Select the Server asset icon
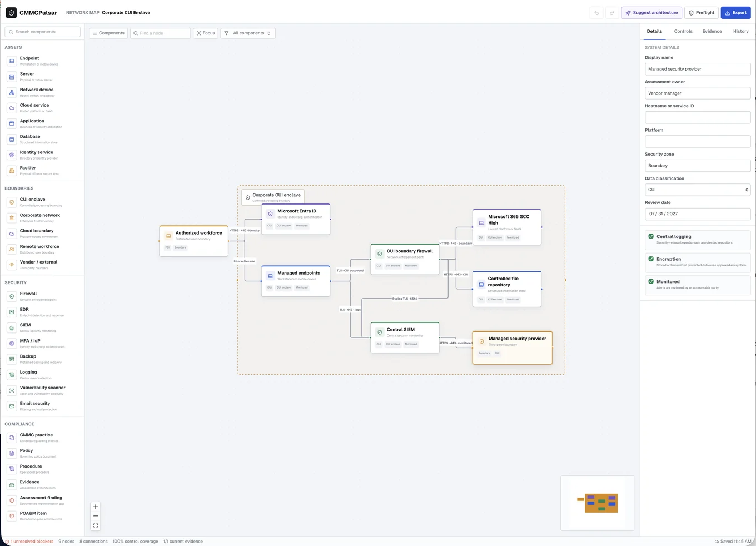 tap(12, 77)
